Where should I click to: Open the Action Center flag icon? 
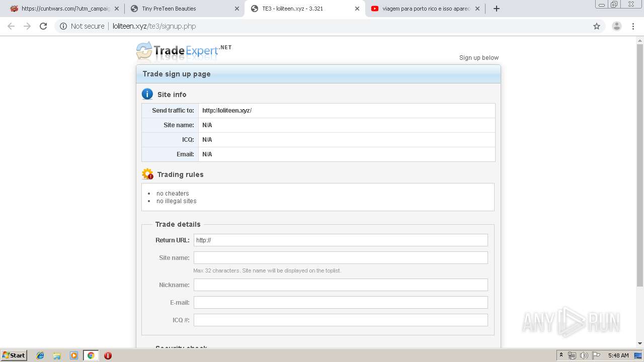(x=595, y=355)
